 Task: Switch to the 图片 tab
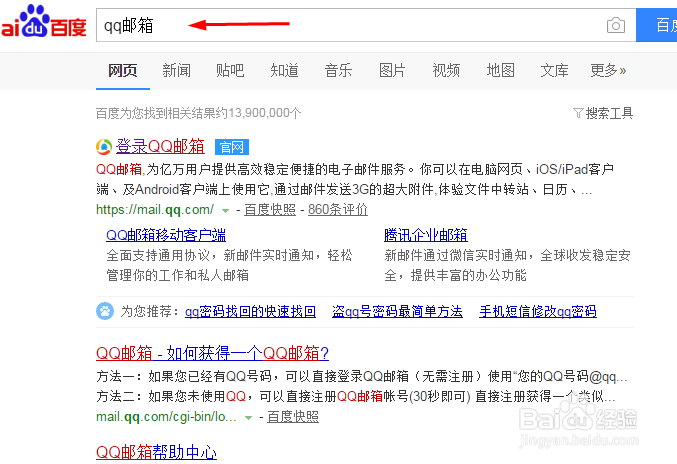[x=392, y=70]
